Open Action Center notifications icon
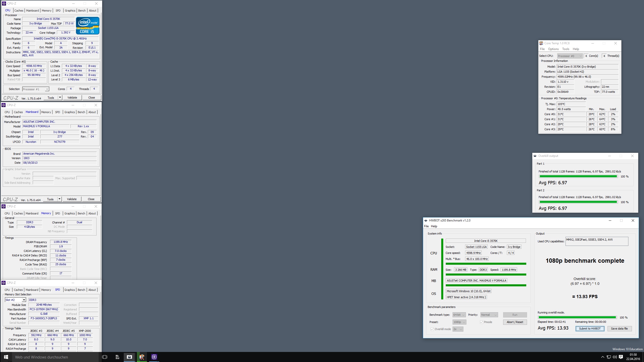 coord(621,357)
